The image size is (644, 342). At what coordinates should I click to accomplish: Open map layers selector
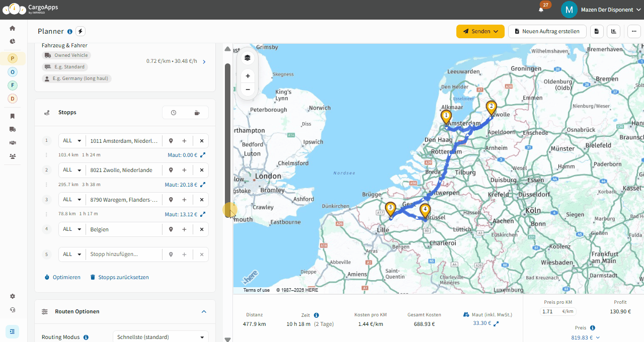248,58
